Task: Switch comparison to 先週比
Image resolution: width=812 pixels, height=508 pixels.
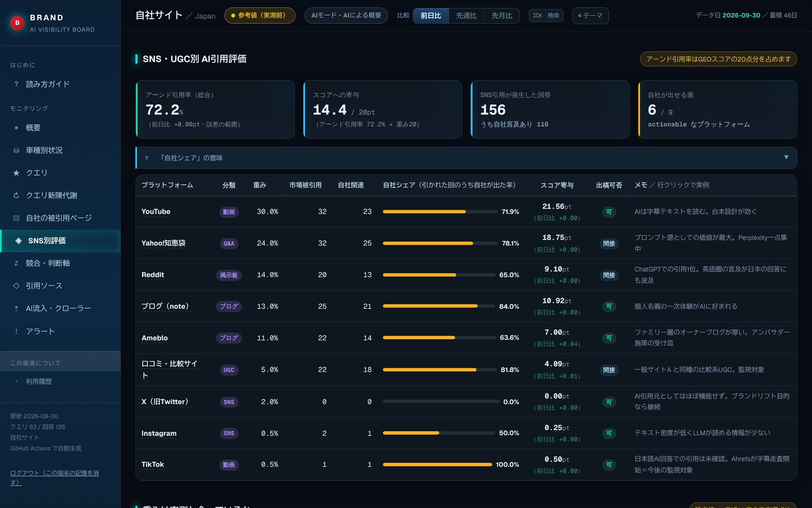Action: [x=466, y=16]
